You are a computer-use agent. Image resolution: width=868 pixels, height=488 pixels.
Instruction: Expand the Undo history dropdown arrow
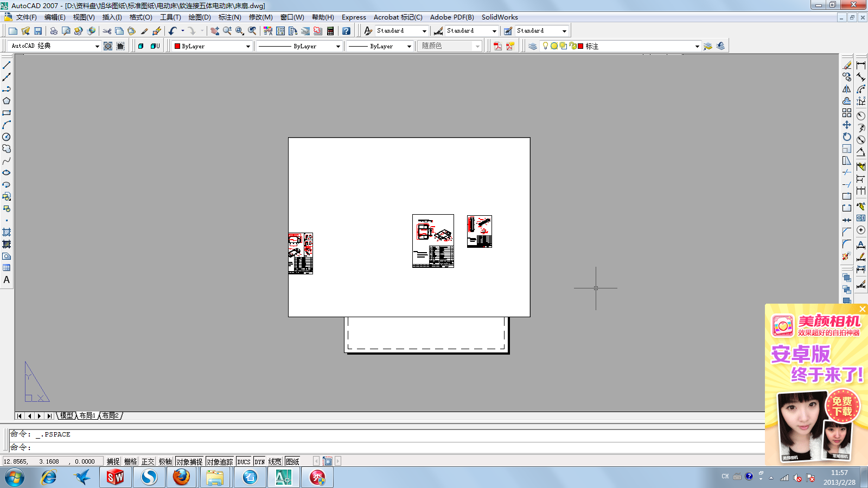pos(183,31)
